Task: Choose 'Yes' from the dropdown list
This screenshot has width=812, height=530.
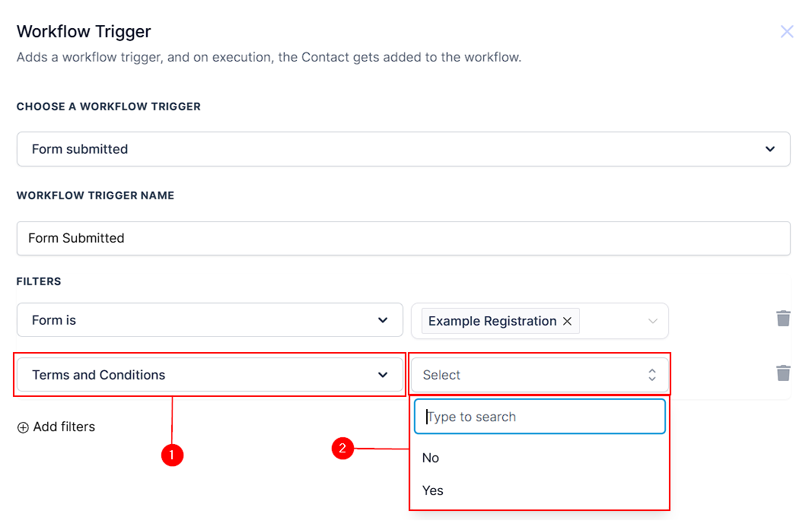Action: (x=433, y=490)
